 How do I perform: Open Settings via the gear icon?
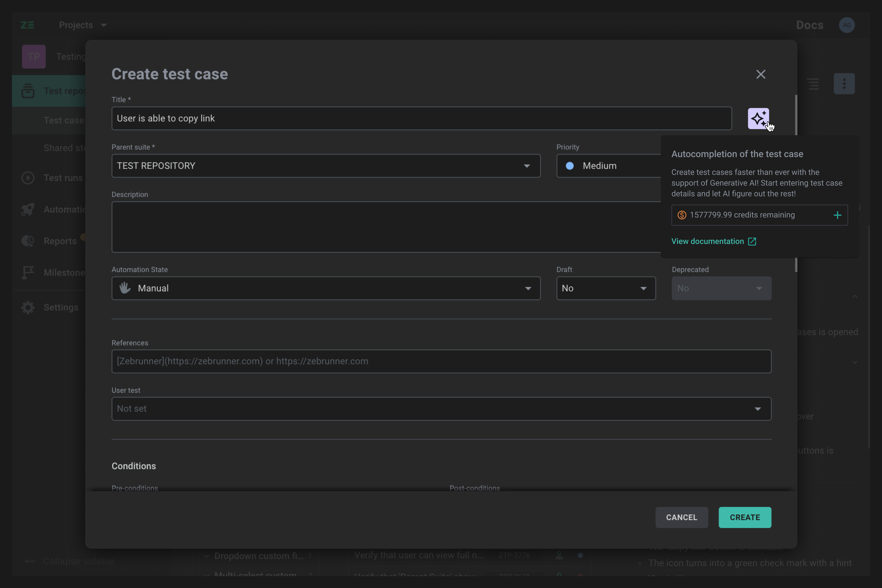coord(28,307)
